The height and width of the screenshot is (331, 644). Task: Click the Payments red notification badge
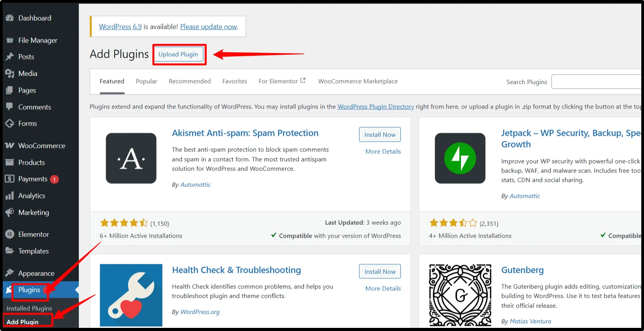click(54, 180)
